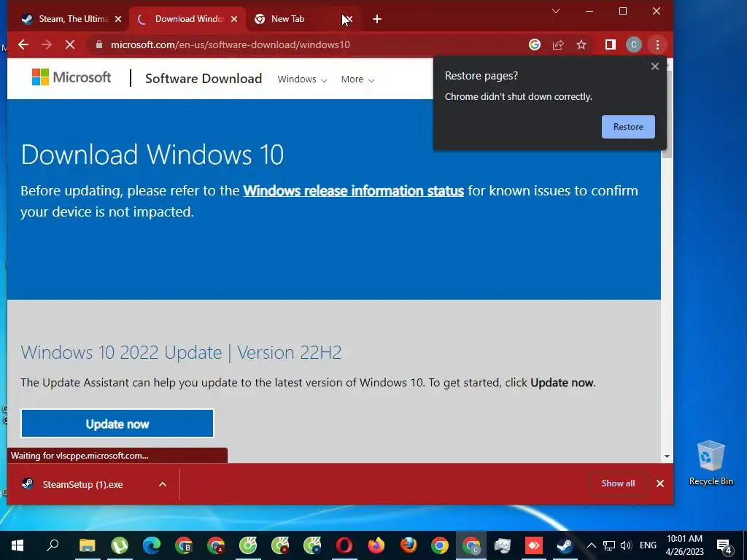Launch uTorrent from the taskbar
This screenshot has height=560, width=747.
point(119,545)
